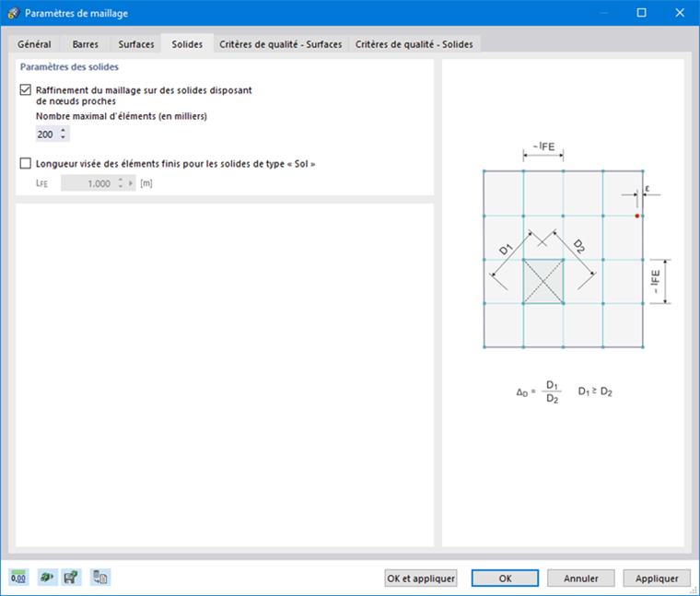Image resolution: width=700 pixels, height=596 pixels.
Task: Click the OK et appliquer button
Action: (421, 578)
